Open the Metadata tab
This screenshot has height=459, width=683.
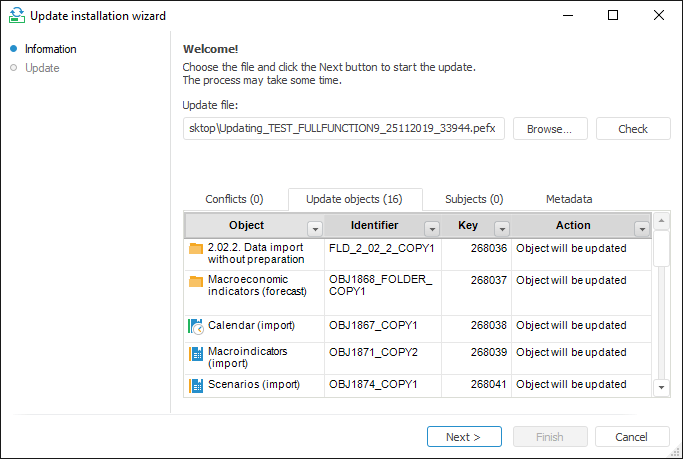coord(569,199)
